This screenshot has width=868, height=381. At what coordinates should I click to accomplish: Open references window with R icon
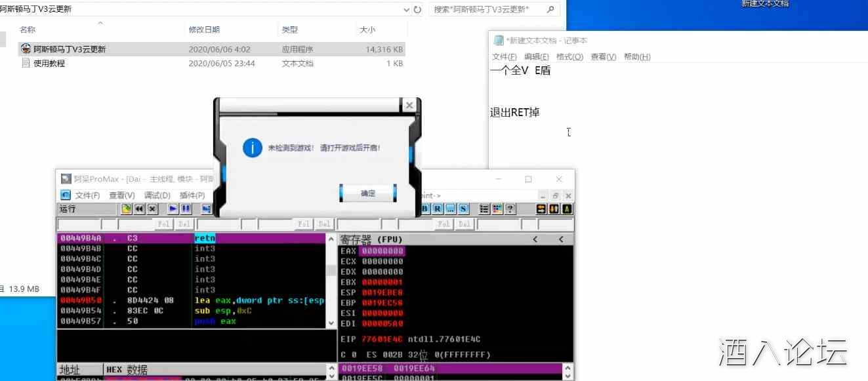[438, 209]
